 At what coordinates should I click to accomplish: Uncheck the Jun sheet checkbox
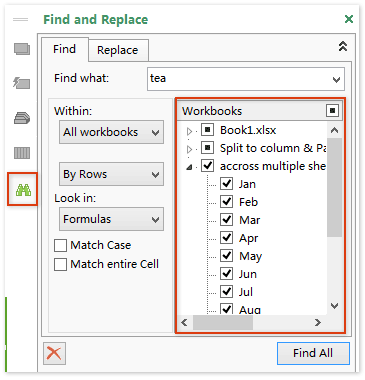[227, 273]
